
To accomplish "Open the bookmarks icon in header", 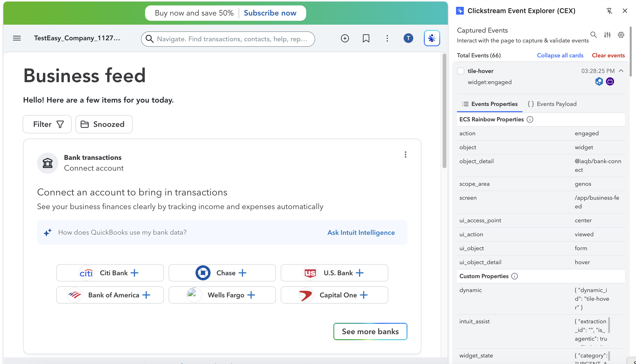I will pyautogui.click(x=366, y=38).
